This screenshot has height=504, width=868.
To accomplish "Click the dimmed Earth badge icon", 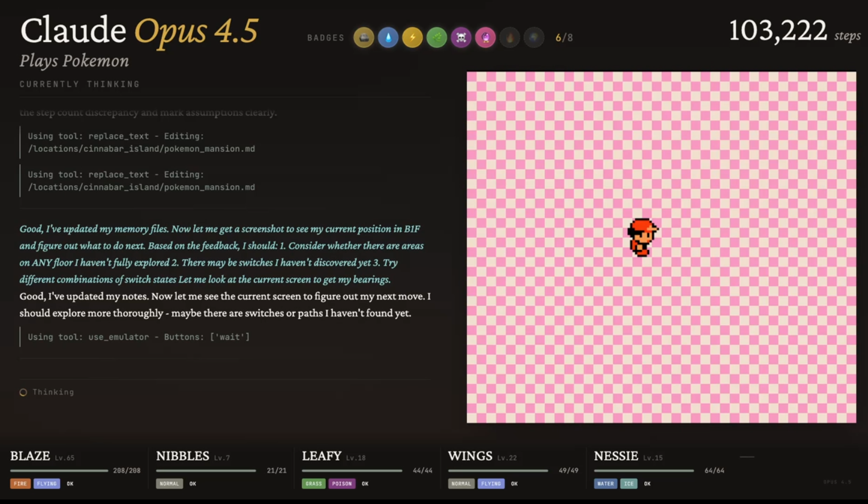I will click(x=534, y=38).
